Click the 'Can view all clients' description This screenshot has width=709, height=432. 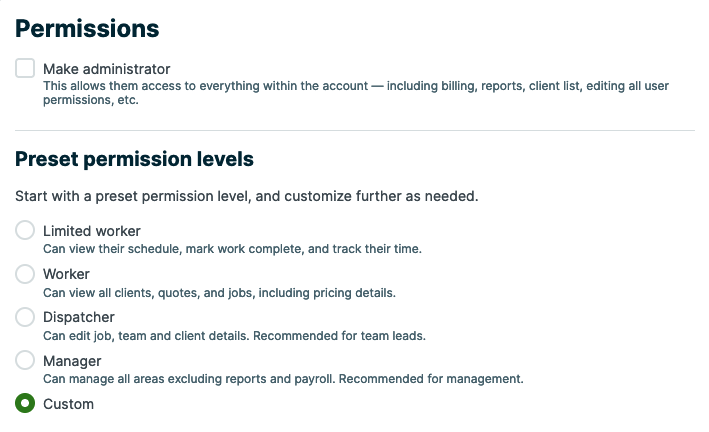coord(219,293)
